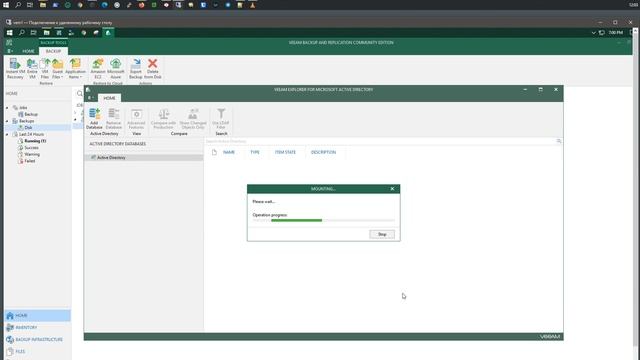Close the Mounting dialog with X
Screen dimensions: 640x360
392,189
